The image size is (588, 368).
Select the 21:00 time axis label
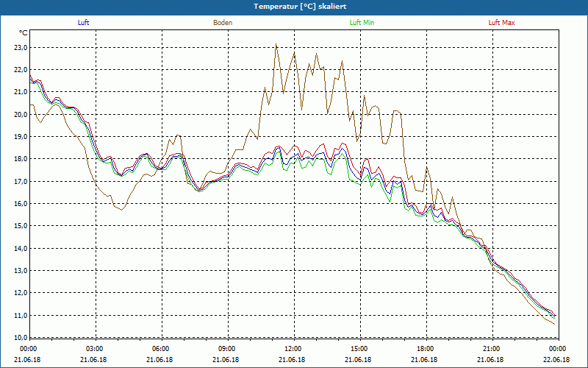coord(492,349)
